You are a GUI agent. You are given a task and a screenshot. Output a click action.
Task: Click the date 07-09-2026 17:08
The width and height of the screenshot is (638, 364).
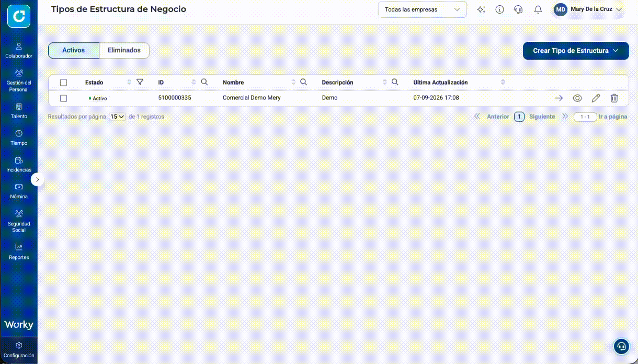[x=436, y=98]
